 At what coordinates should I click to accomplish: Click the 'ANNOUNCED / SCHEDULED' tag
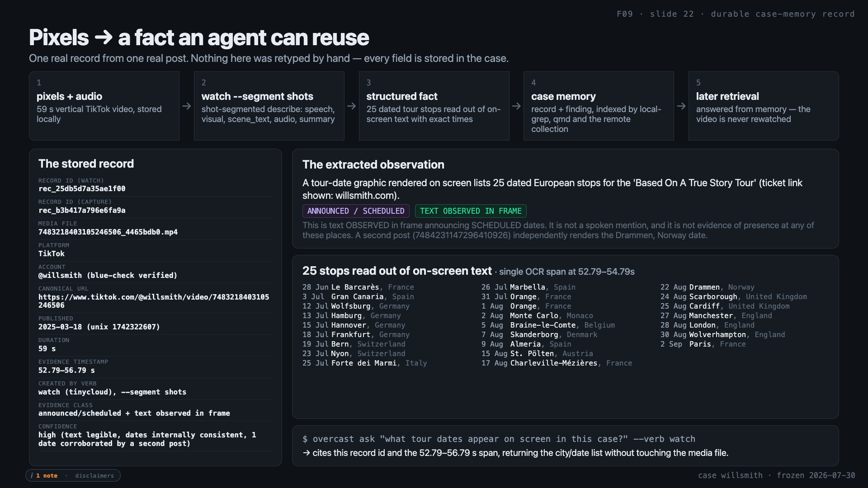[356, 211]
